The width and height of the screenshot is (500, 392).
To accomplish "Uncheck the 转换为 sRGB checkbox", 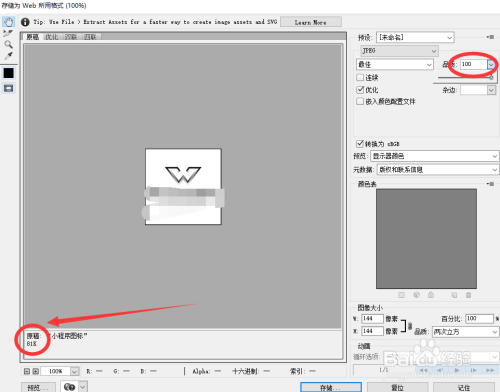I will 360,144.
